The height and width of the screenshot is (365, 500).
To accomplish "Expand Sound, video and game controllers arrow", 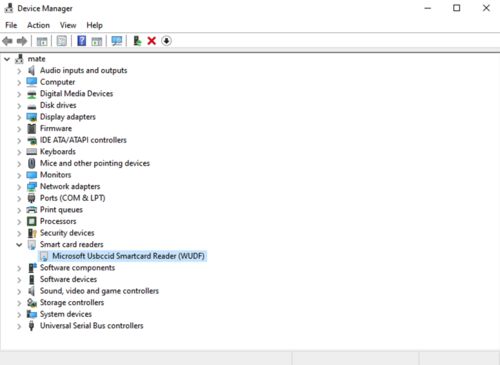I will 19,291.
